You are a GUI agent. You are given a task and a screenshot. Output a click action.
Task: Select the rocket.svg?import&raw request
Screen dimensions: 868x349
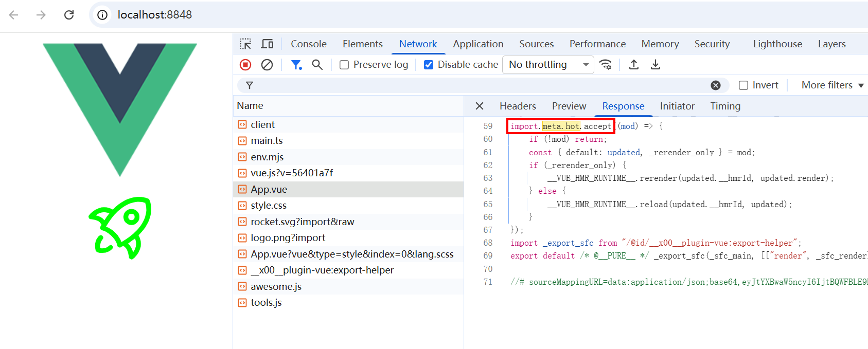pyautogui.click(x=348, y=222)
